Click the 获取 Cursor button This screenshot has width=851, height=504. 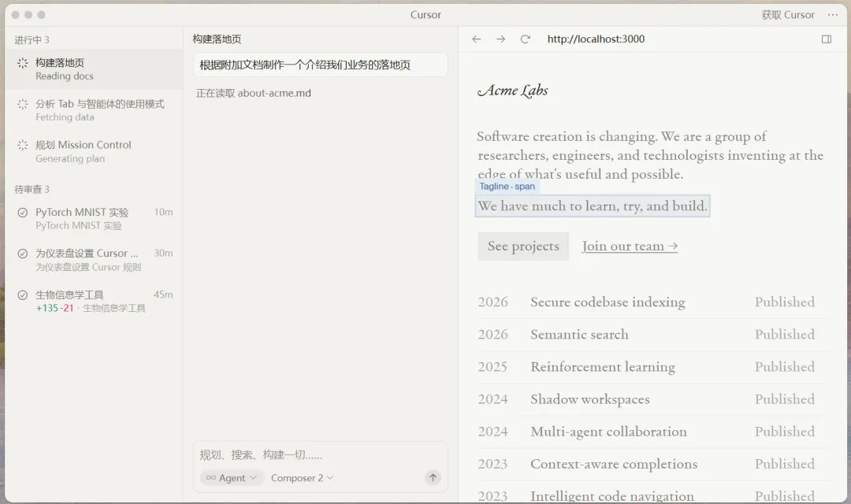click(787, 15)
